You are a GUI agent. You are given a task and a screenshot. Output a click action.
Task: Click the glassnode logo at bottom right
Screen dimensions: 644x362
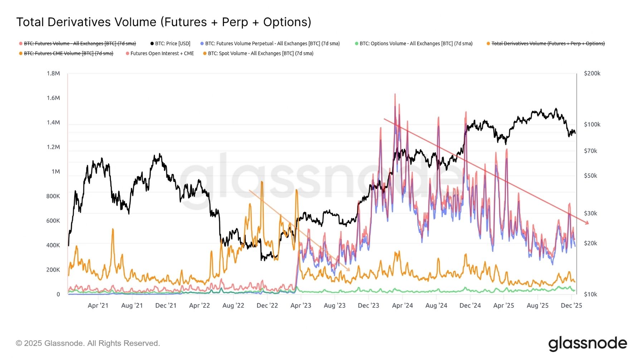tap(587, 343)
